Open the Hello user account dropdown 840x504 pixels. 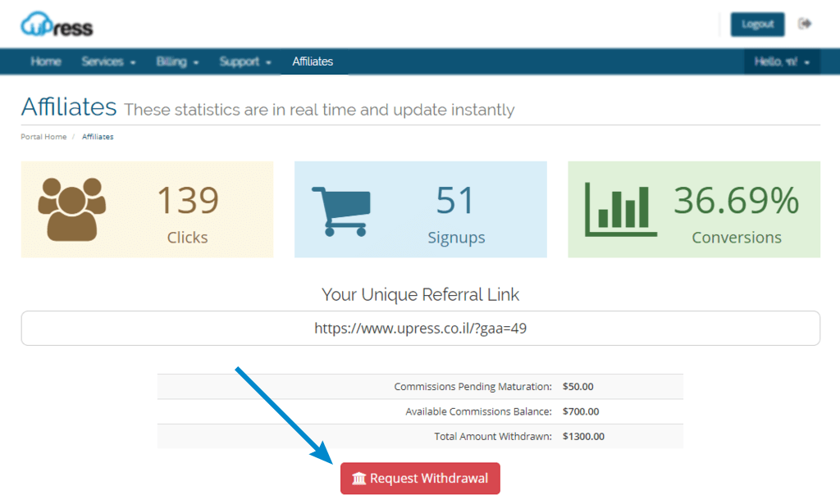[x=782, y=61]
